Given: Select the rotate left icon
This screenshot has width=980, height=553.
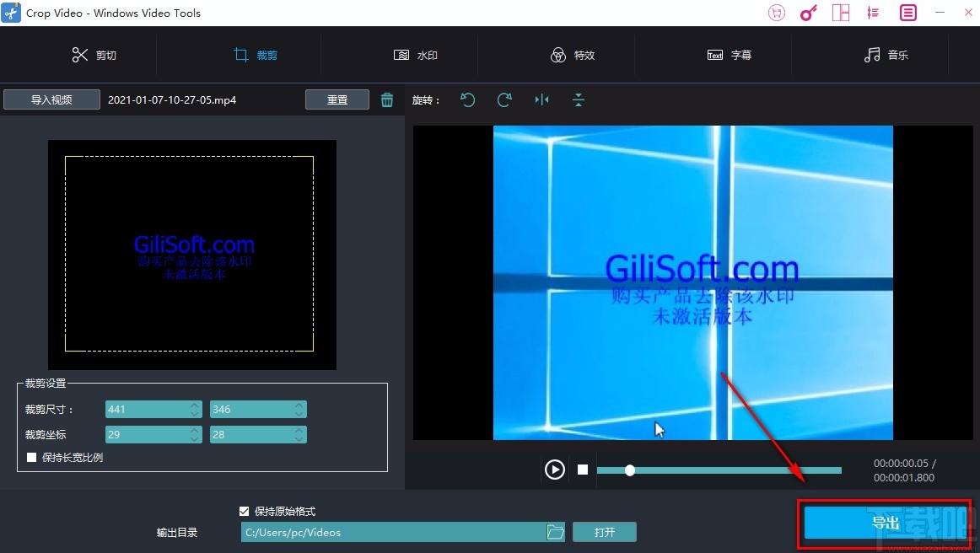Looking at the screenshot, I should [x=468, y=99].
